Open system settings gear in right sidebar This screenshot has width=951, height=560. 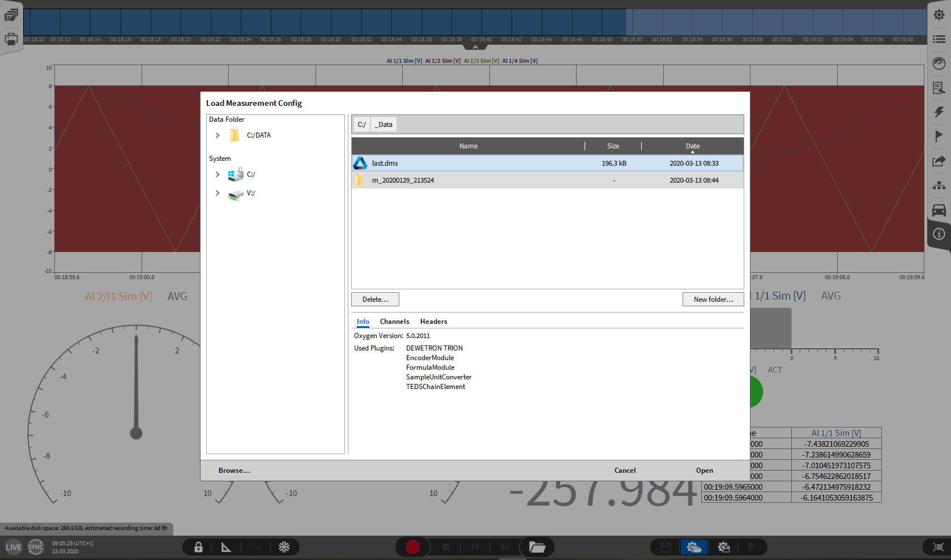point(939,15)
